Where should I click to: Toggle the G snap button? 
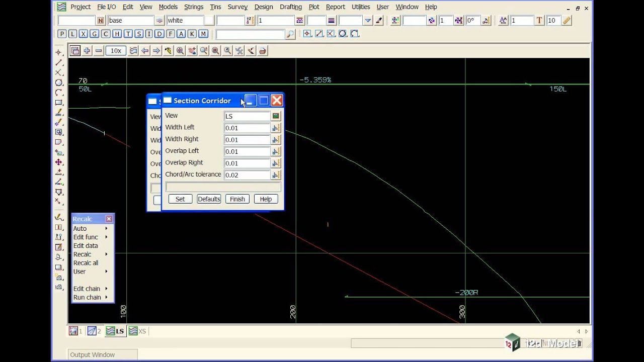(x=95, y=34)
